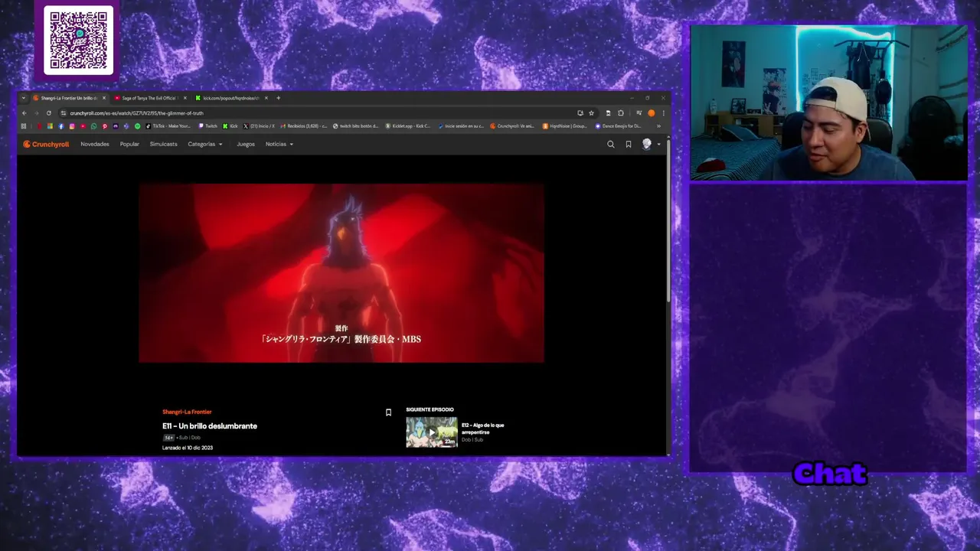Go forward in browser history

(x=36, y=113)
